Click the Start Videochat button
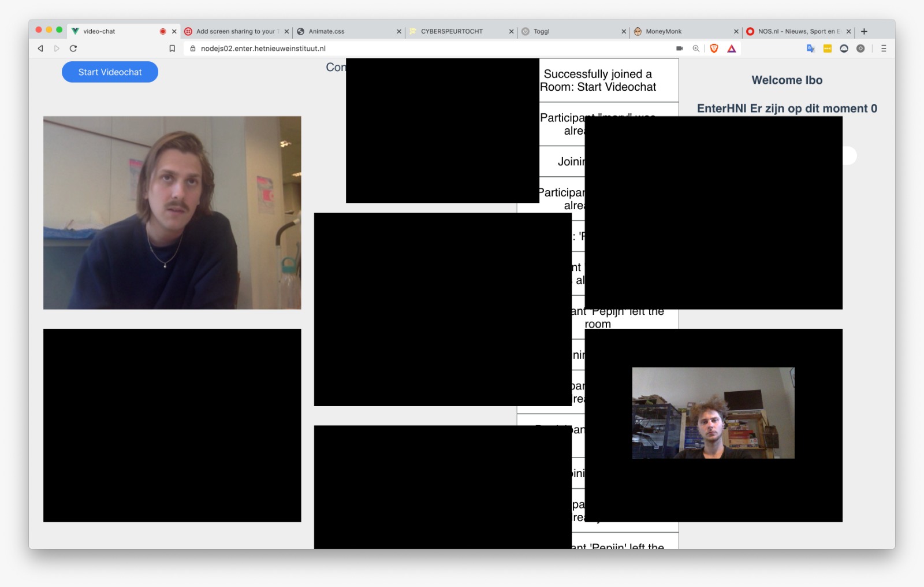This screenshot has height=587, width=924. (110, 72)
